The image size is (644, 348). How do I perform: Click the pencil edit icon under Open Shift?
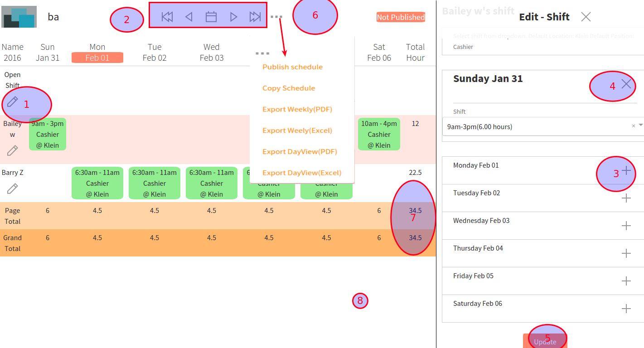[x=12, y=102]
